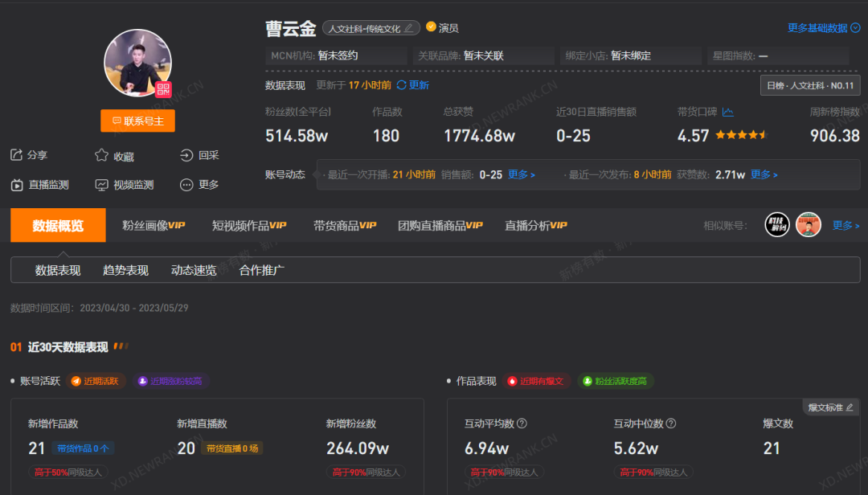Screen dimensions: 868x495
Task: Open 带货商品 VIP tab
Action: 344,225
